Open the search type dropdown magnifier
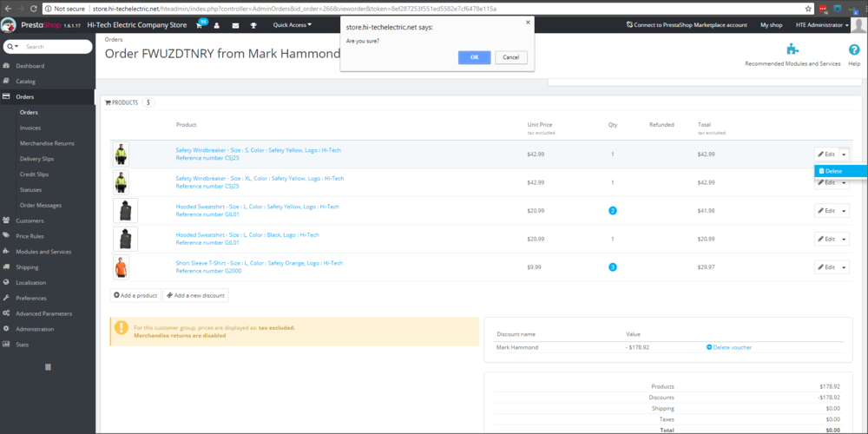Image resolution: width=868 pixels, height=434 pixels. [13, 47]
